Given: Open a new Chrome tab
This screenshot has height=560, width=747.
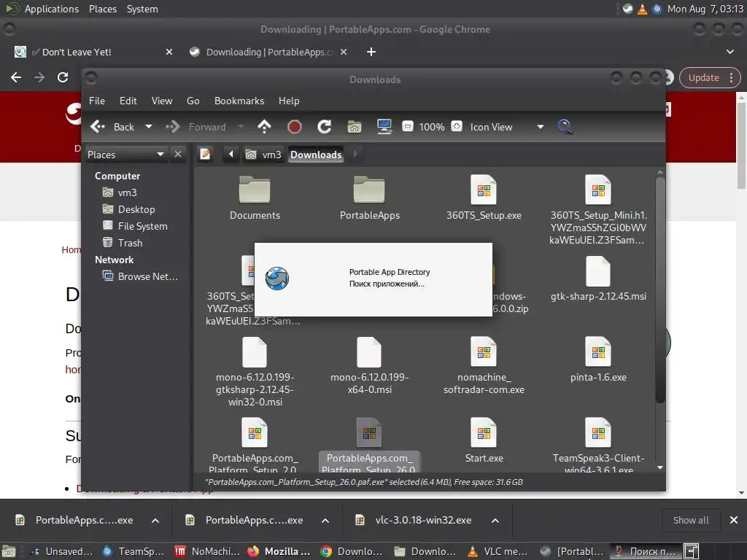Looking at the screenshot, I should tap(371, 52).
